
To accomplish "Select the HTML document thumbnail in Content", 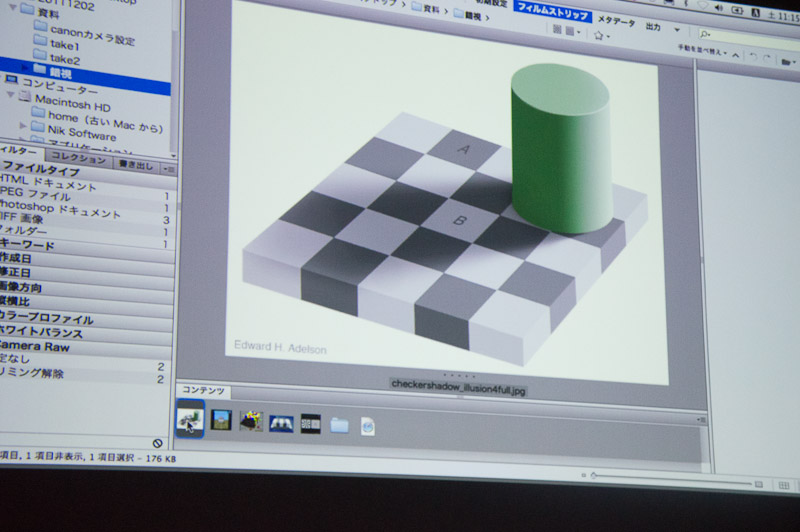I will [368, 426].
